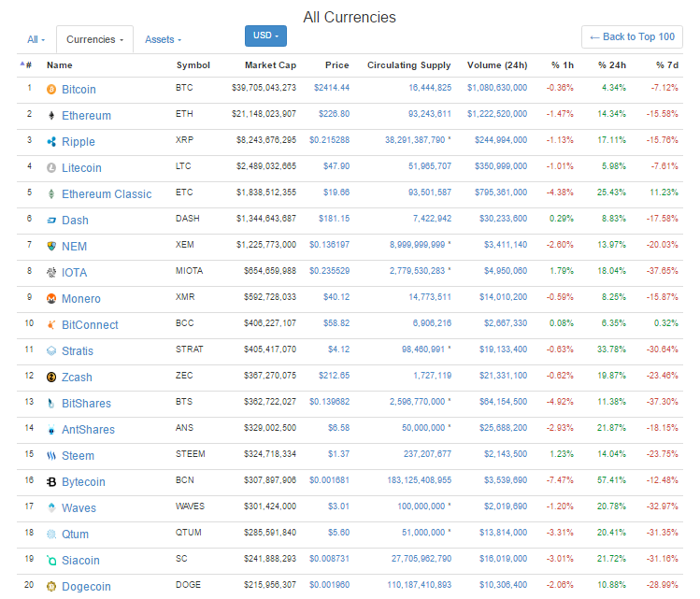This screenshot has width=700, height=599.
Task: Click the BitConnect logo icon
Action: tap(51, 325)
